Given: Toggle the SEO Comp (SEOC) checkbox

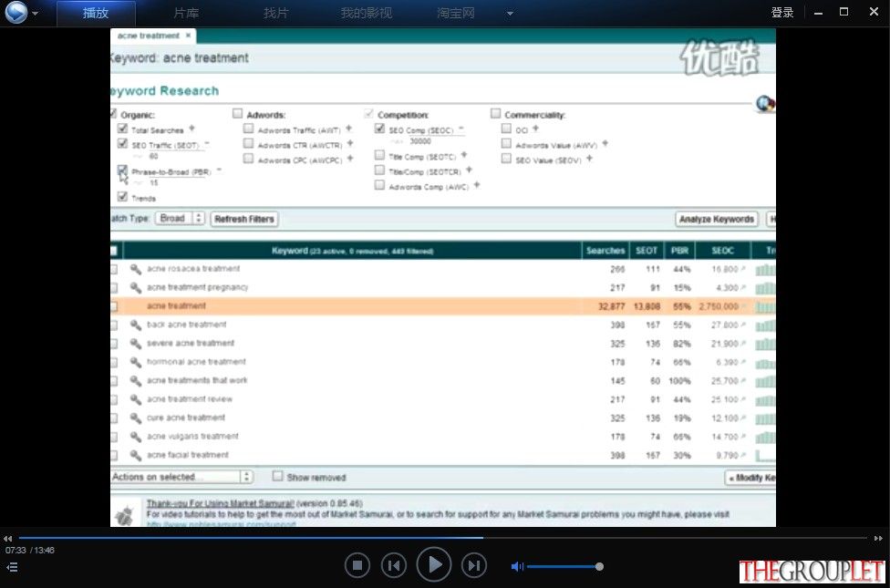Looking at the screenshot, I should [379, 129].
